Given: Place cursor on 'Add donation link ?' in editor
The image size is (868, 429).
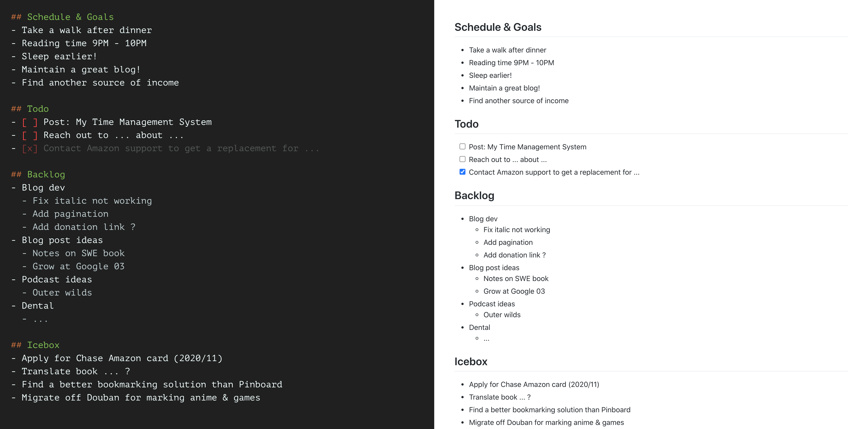Looking at the screenshot, I should (83, 227).
